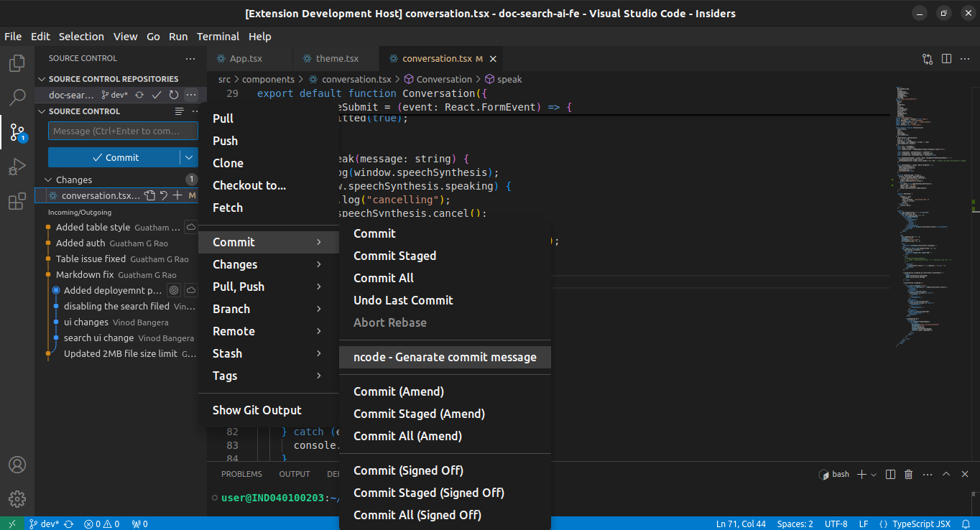Discard changes for conversation.tsx
The height and width of the screenshot is (530, 980).
(164, 195)
